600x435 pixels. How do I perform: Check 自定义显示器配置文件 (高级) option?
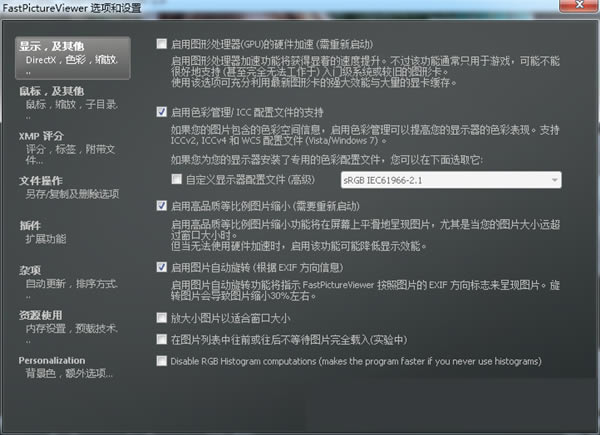pos(176,179)
